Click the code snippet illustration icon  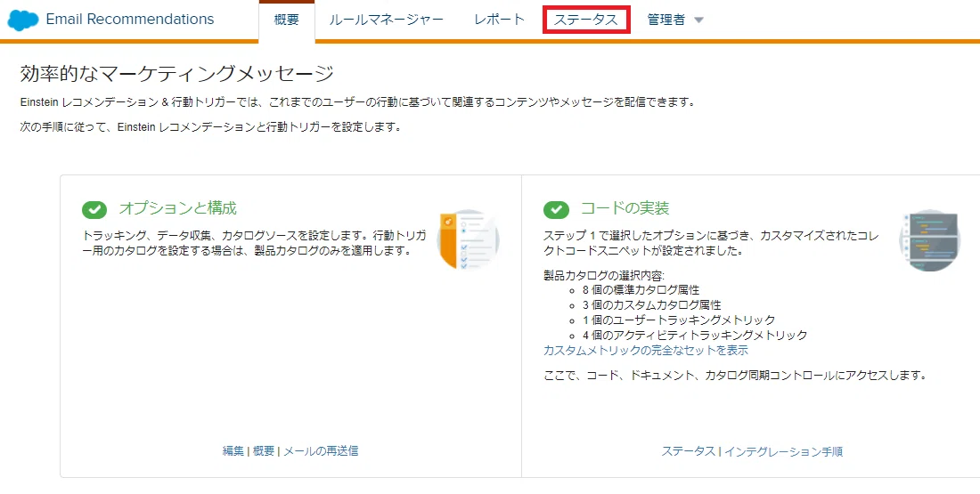point(930,239)
